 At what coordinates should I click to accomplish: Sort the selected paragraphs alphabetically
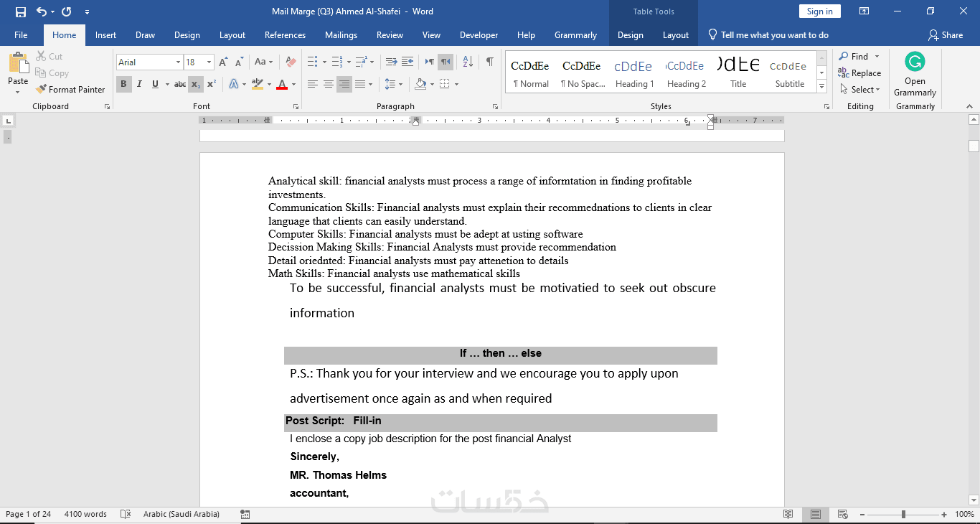[467, 62]
